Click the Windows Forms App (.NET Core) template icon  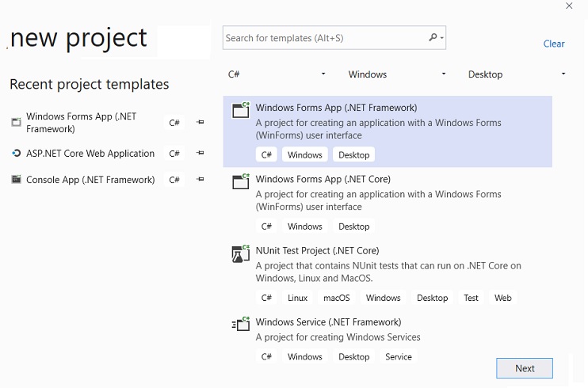(x=241, y=181)
